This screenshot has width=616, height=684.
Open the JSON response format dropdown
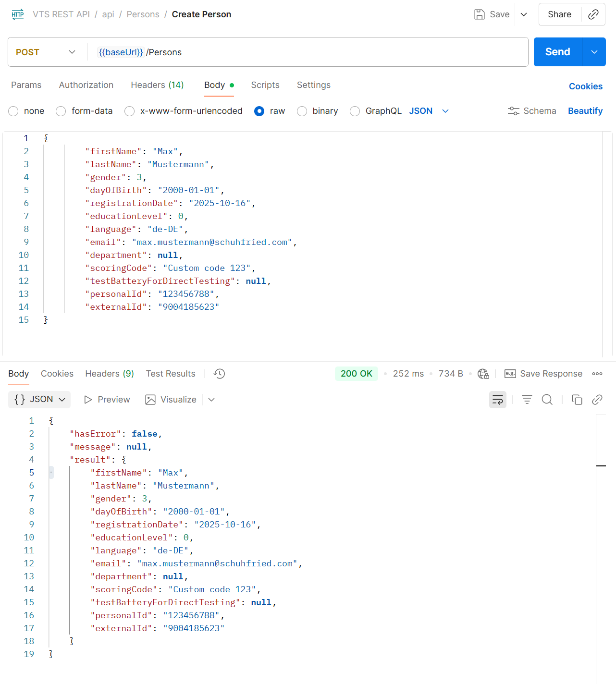(x=39, y=400)
